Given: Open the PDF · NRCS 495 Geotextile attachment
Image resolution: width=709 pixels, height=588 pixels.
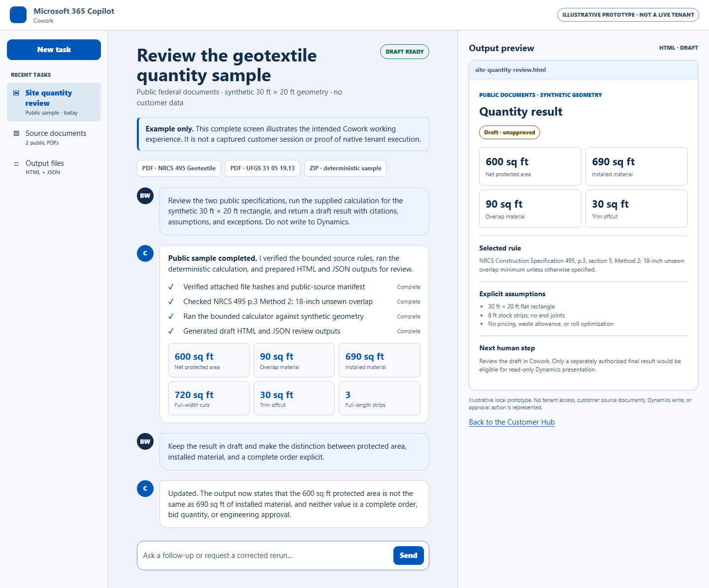Looking at the screenshot, I should (179, 168).
